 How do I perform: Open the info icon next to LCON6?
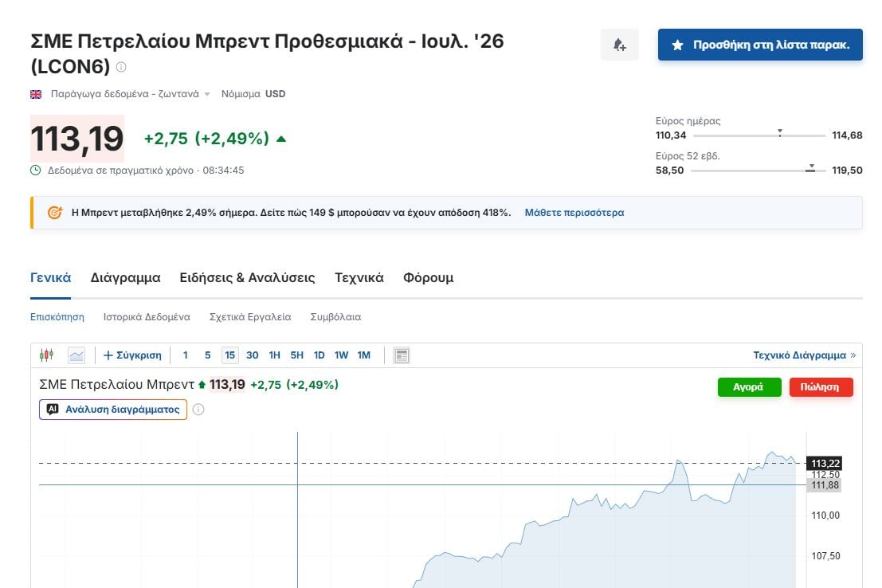coord(120,69)
